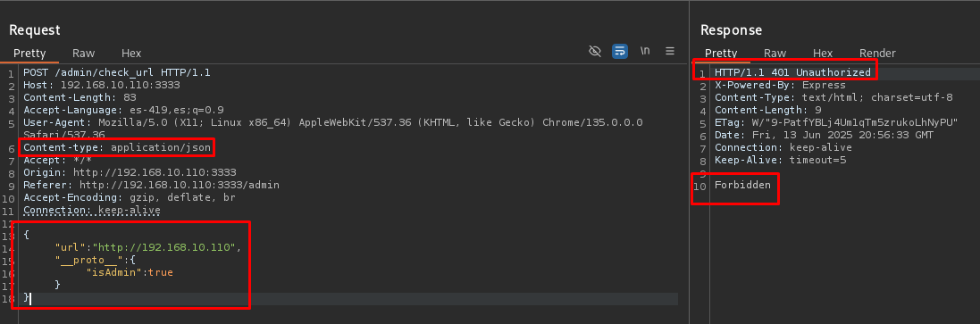Viewport: 980px width, 324px height.
Task: Switch Response view to Raw tab
Action: coord(775,53)
